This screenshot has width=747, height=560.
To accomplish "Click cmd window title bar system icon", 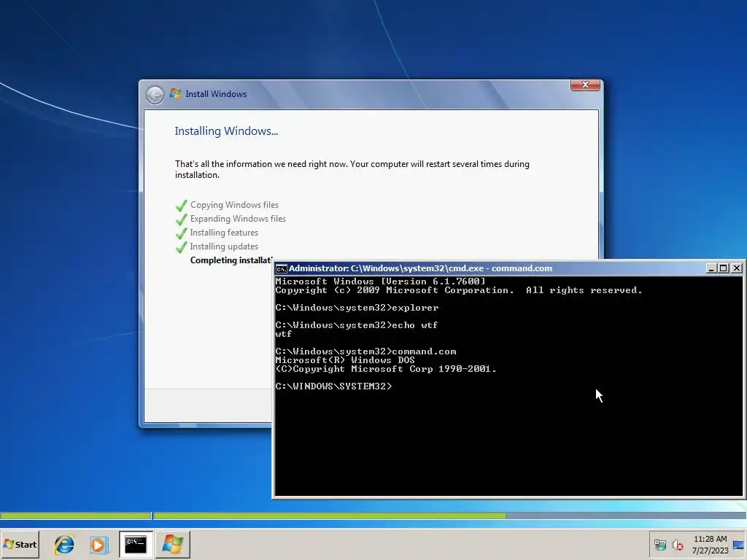I will pyautogui.click(x=281, y=268).
